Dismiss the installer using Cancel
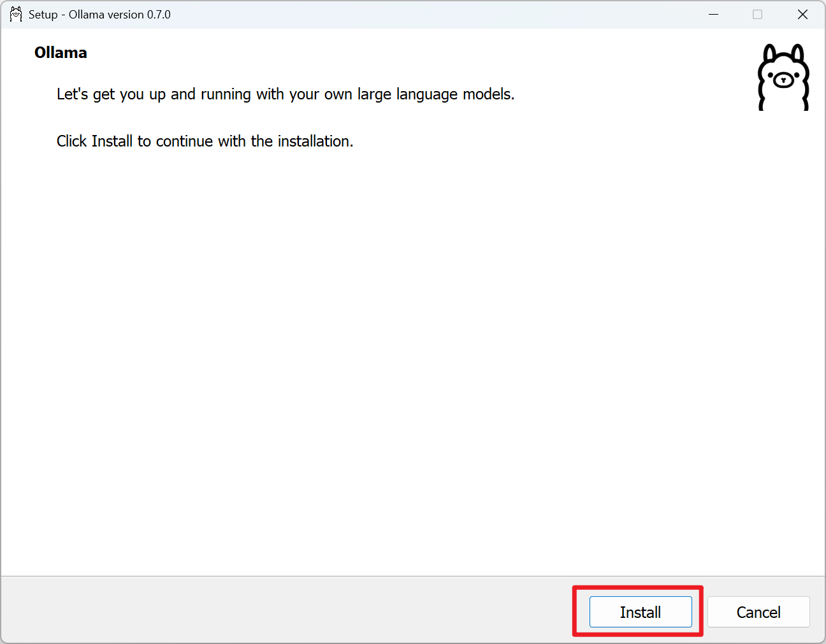Screen dimensions: 826x644 tap(758, 612)
